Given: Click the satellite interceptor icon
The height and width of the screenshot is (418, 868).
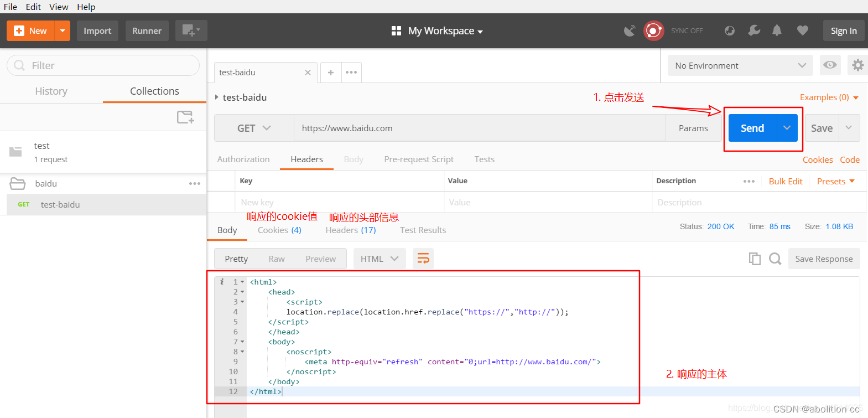Looking at the screenshot, I should 630,30.
